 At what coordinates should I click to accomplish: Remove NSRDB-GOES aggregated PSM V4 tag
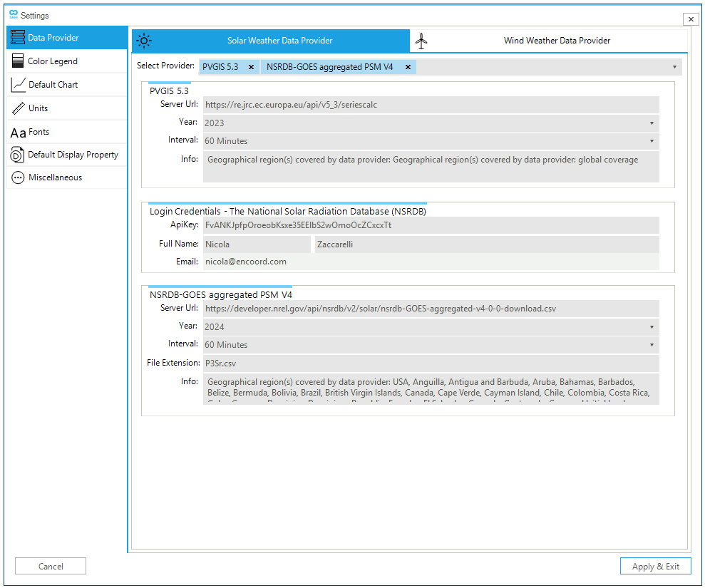click(408, 67)
